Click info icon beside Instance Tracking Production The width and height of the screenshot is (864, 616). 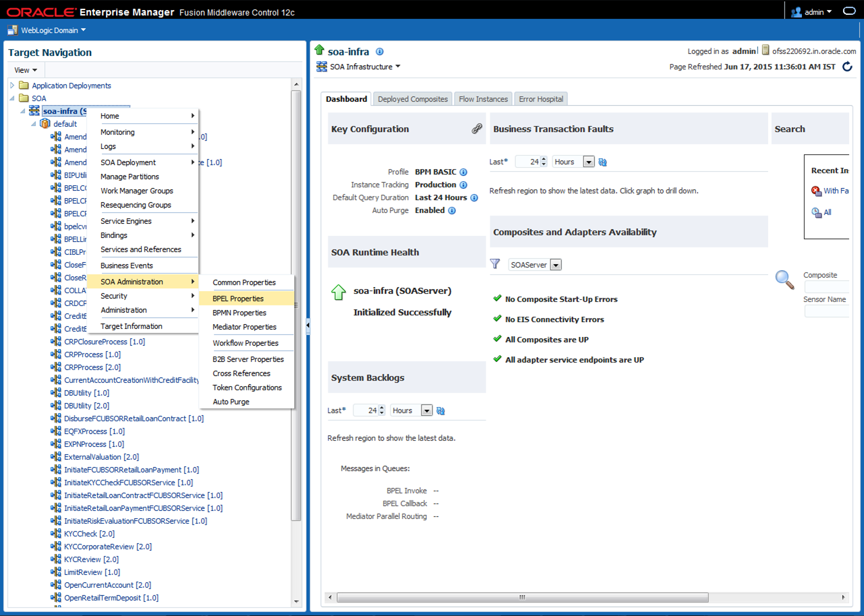(x=463, y=185)
